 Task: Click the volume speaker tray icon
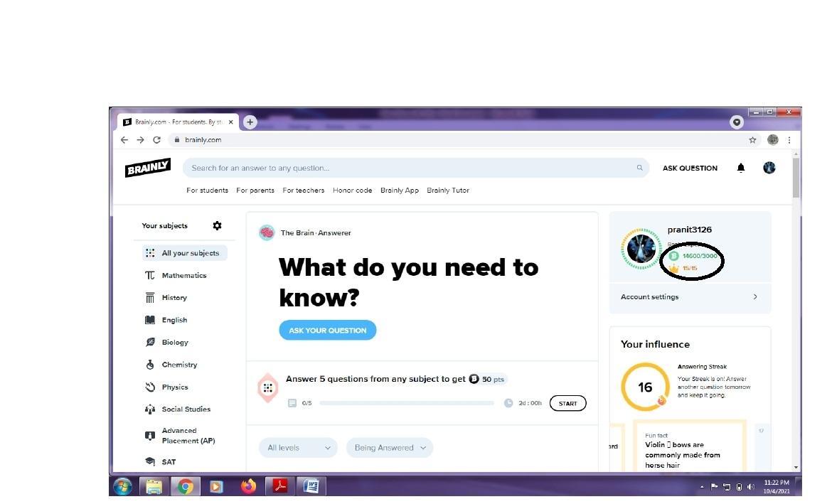pyautogui.click(x=750, y=486)
